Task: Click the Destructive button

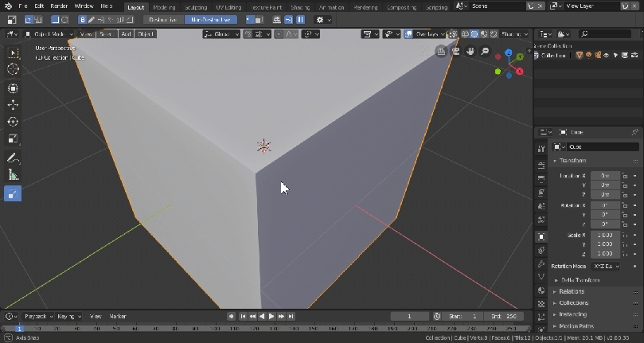Action: point(164,19)
